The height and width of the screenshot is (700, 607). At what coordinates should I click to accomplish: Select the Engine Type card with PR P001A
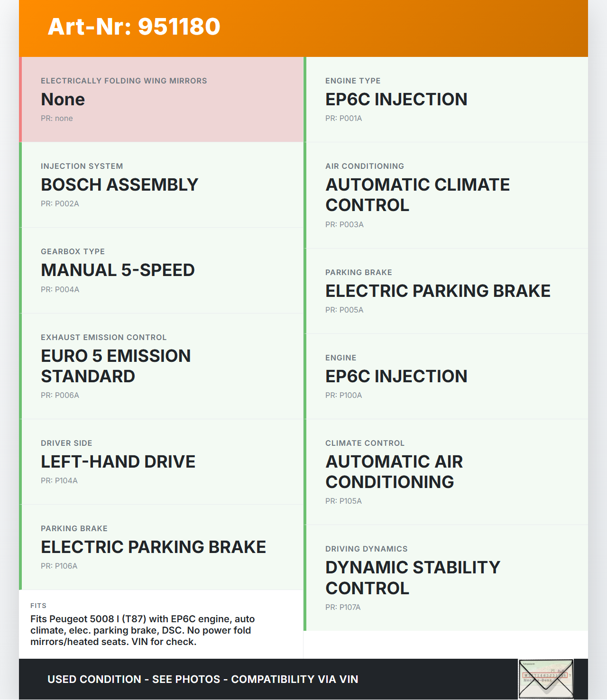(447, 100)
